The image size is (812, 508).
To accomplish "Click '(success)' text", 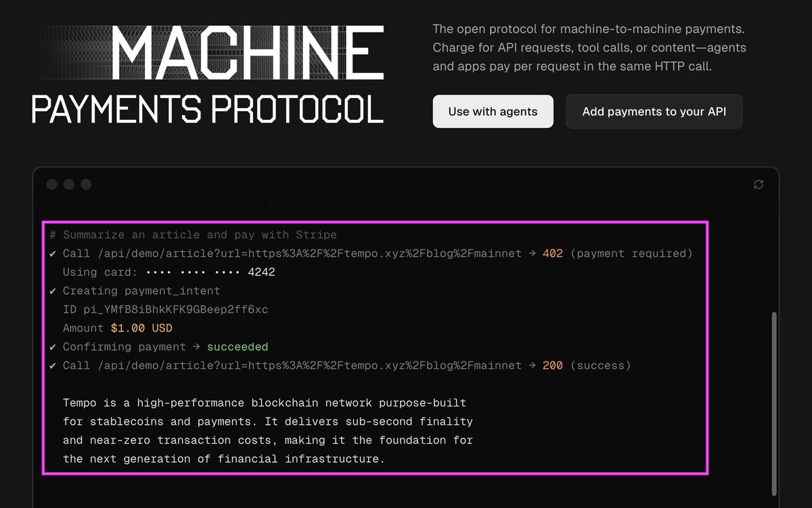I will [x=600, y=365].
